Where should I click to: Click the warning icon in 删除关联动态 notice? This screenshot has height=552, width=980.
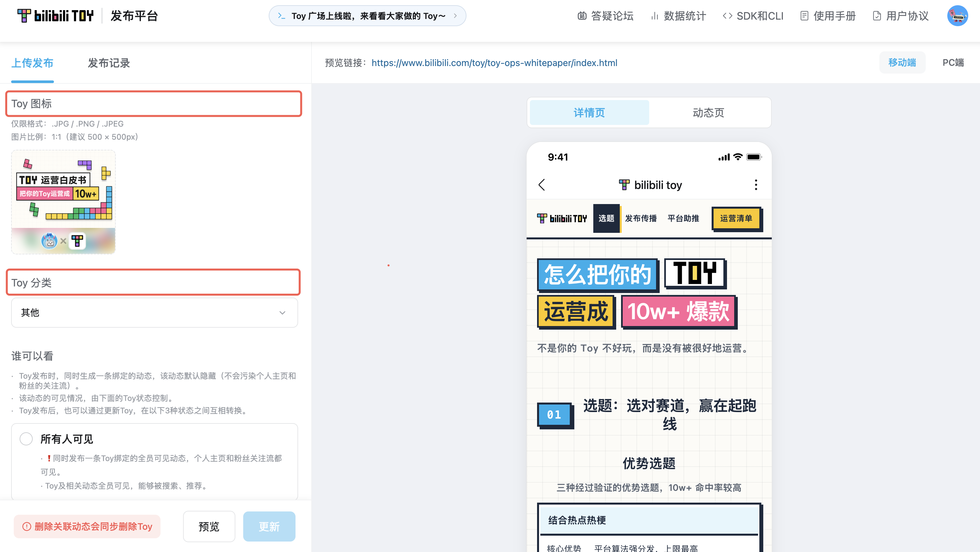pos(26,526)
